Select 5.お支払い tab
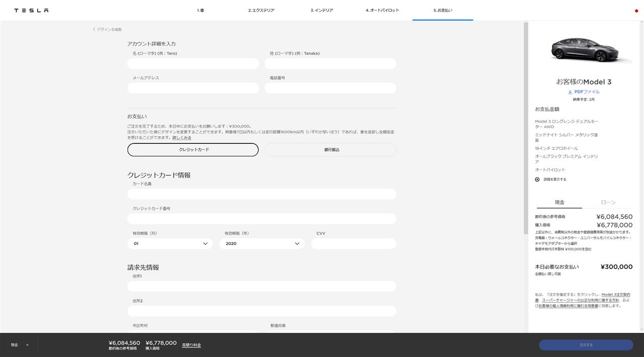The width and height of the screenshot is (644, 357). tap(443, 11)
